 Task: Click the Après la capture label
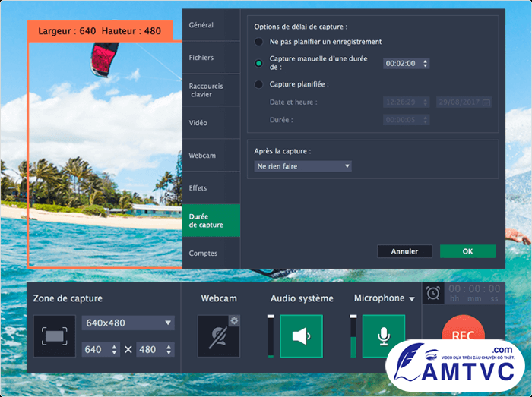pyautogui.click(x=282, y=151)
